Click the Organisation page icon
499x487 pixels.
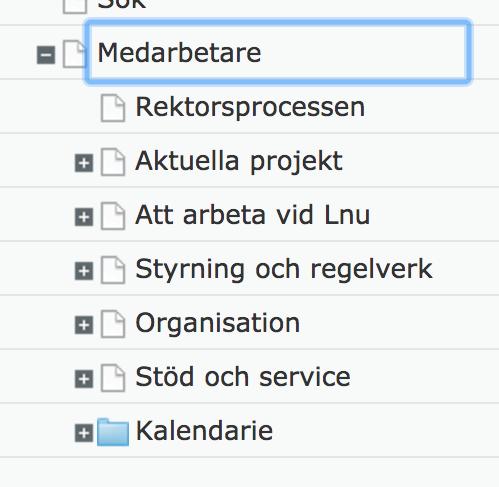coord(113,324)
